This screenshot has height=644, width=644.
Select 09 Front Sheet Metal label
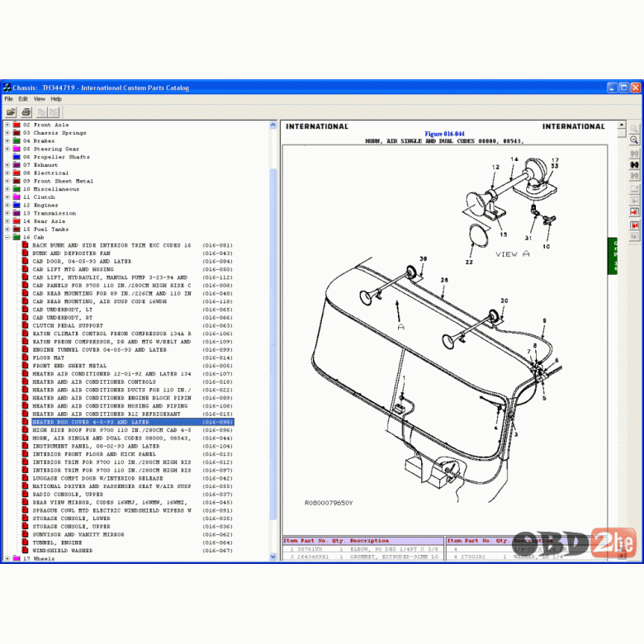[x=58, y=181]
